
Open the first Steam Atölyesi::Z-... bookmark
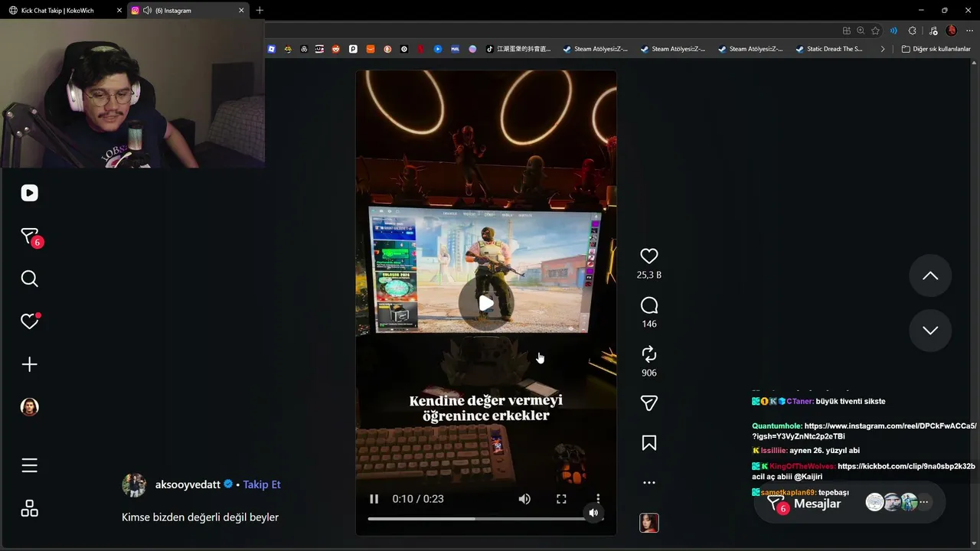click(x=595, y=49)
